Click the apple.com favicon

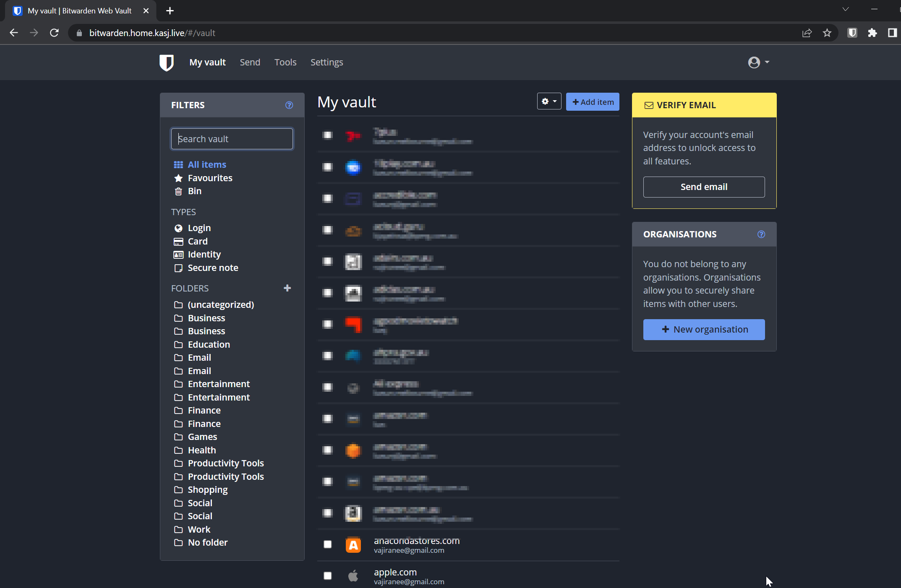(x=353, y=576)
